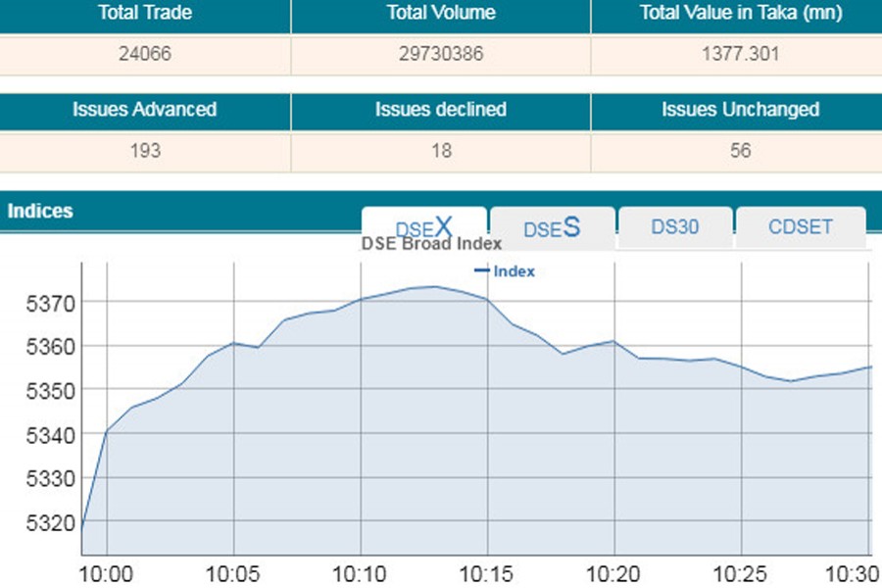Click the DSE Broad Index chart title
This screenshot has height=588, width=882.
pos(431,244)
